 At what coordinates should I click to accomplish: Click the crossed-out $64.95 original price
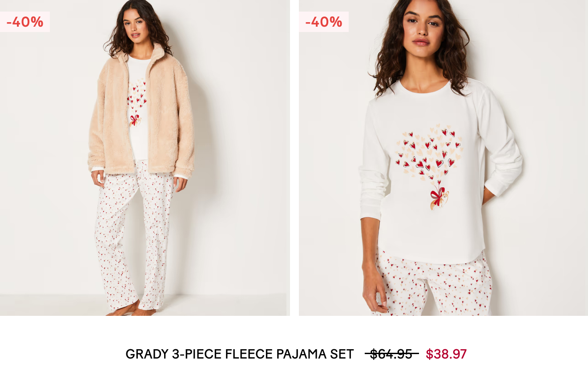pos(391,354)
